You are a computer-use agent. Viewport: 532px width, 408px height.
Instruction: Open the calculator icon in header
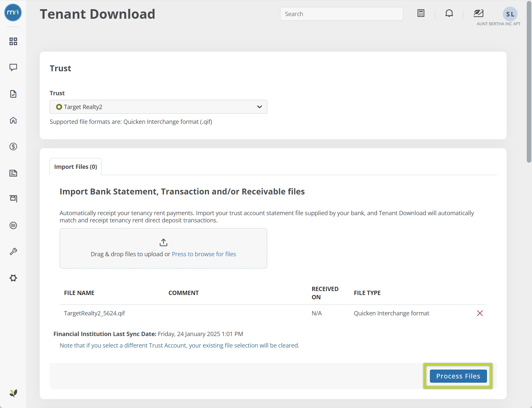(x=421, y=13)
